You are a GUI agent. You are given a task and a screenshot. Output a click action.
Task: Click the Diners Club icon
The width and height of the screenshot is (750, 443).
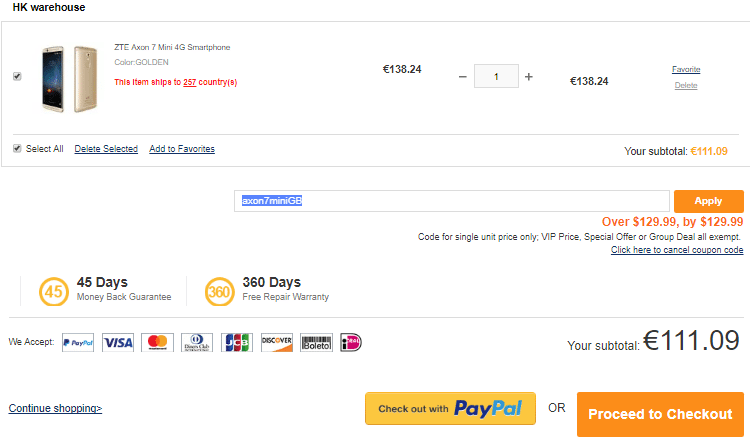click(x=197, y=343)
